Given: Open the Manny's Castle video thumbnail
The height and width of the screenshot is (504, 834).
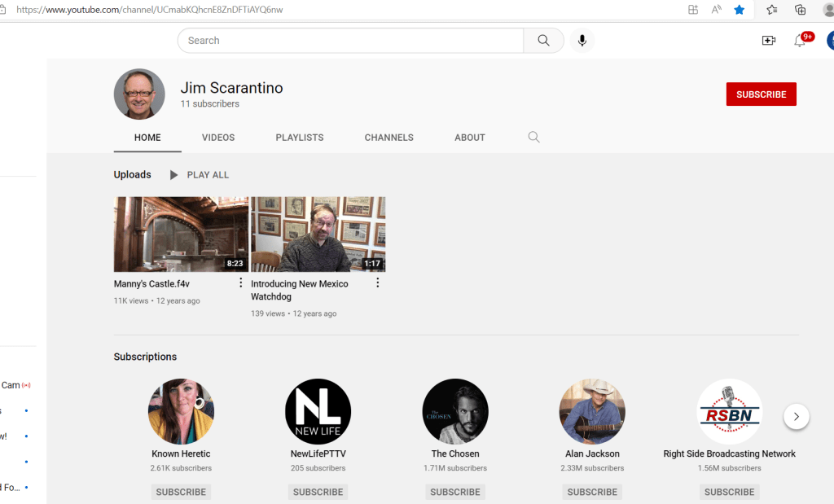Looking at the screenshot, I should tap(181, 234).
